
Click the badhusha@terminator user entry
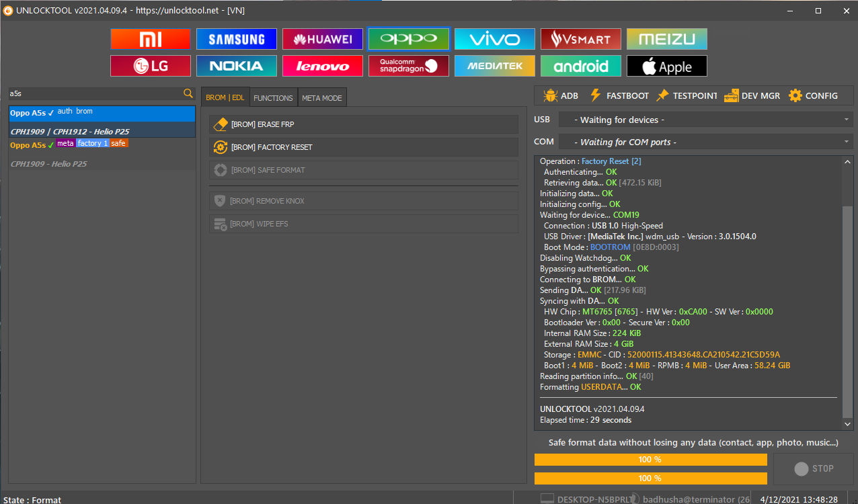696,499
